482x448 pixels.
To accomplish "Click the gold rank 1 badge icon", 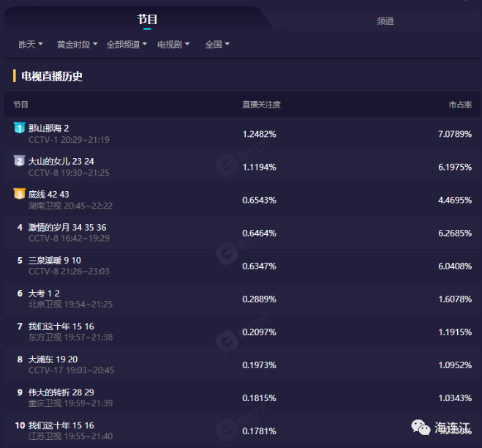I will click(x=19, y=128).
